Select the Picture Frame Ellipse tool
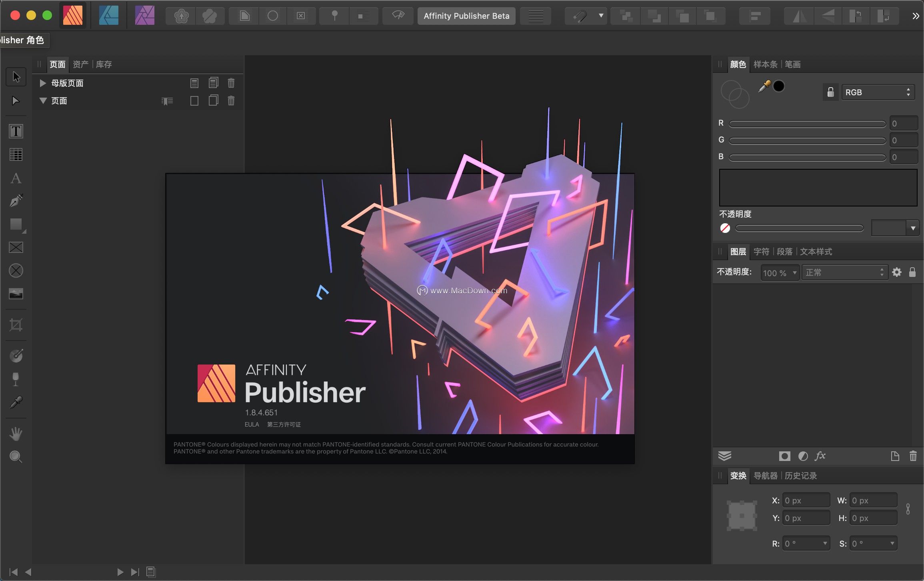Viewport: 924px width, 581px height. click(16, 271)
